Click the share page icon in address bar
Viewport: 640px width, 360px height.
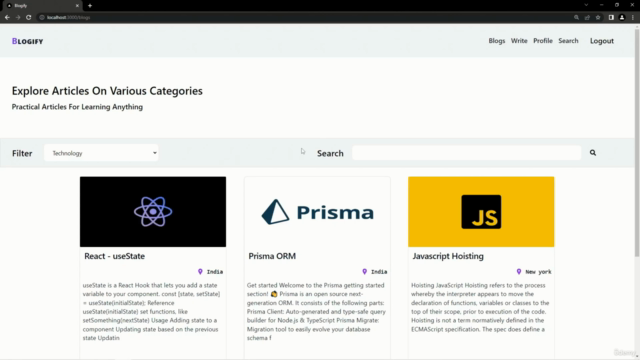[587, 18]
